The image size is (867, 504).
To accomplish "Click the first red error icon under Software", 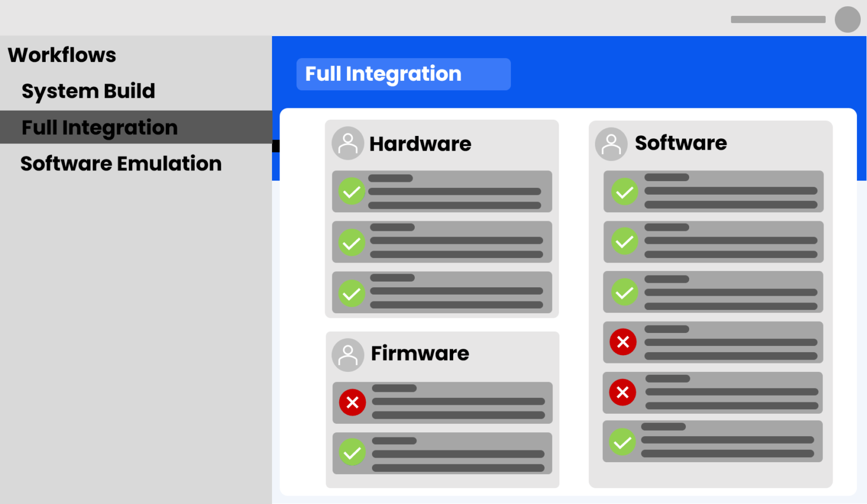I will 623,342.
